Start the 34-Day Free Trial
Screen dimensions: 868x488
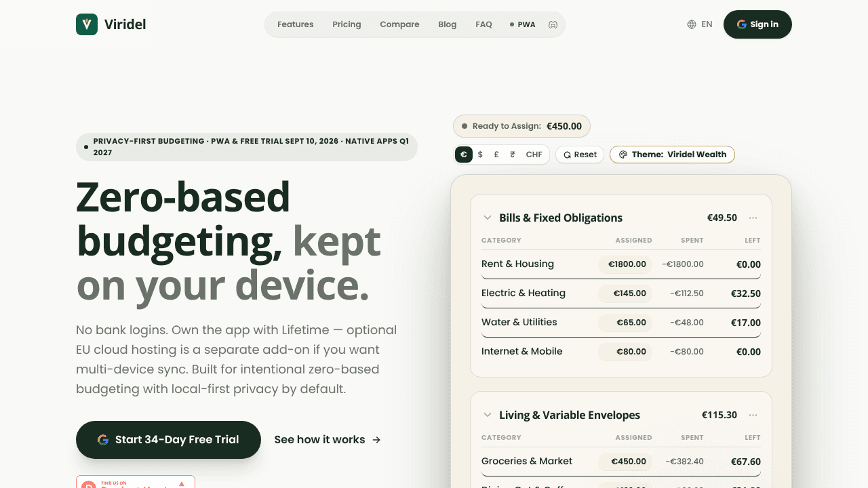[x=168, y=440]
